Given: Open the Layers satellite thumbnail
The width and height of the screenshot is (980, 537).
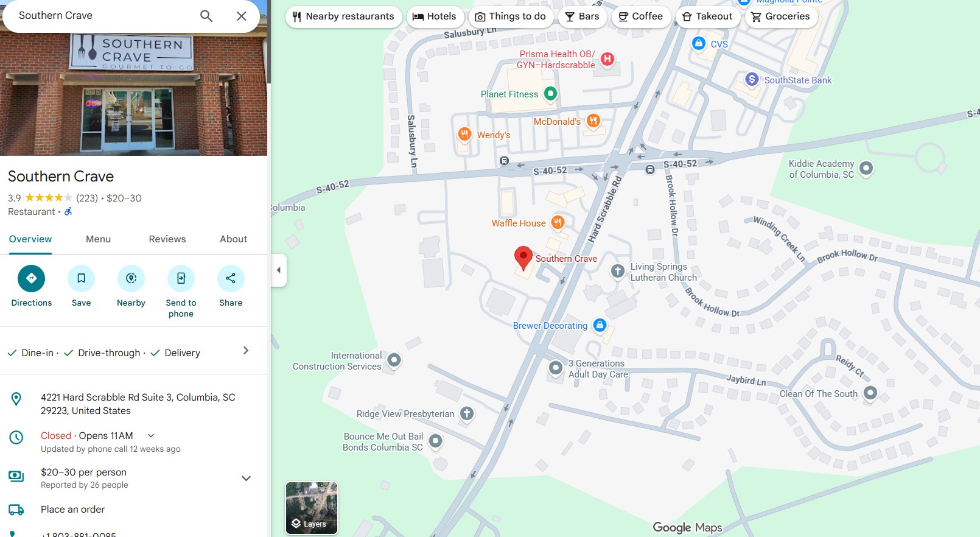Looking at the screenshot, I should [x=312, y=508].
